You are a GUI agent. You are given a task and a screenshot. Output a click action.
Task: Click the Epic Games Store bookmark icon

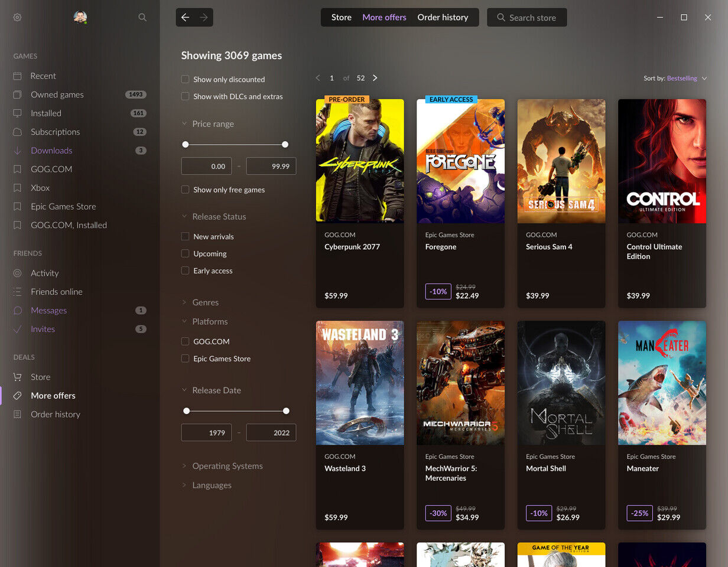pyautogui.click(x=17, y=207)
